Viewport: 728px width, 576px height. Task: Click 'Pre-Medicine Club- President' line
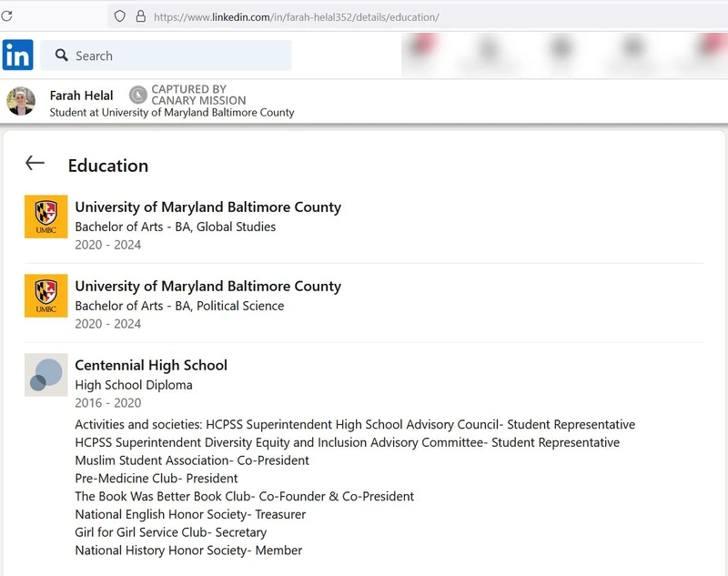click(x=157, y=479)
